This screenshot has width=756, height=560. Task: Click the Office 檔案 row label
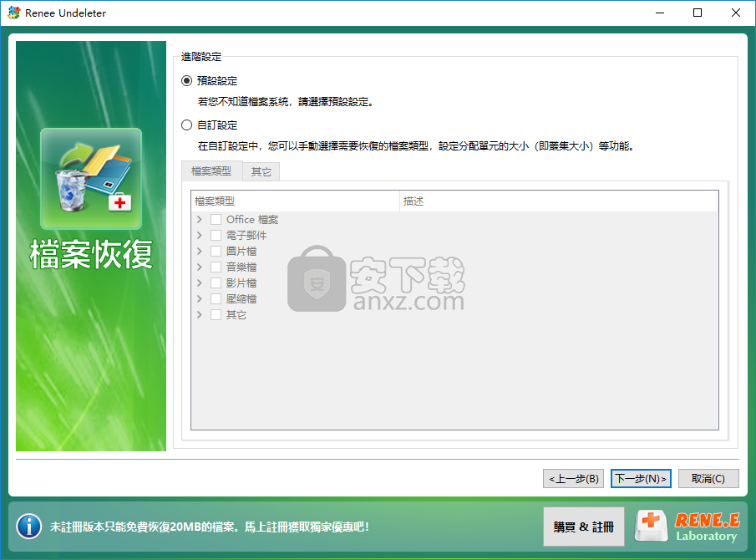pyautogui.click(x=252, y=220)
